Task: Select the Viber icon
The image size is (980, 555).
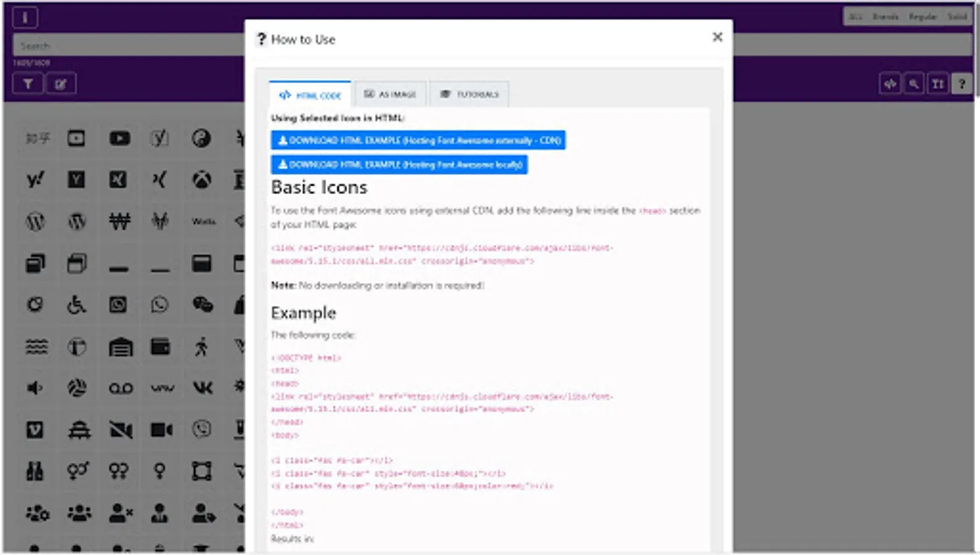Action: point(201,429)
